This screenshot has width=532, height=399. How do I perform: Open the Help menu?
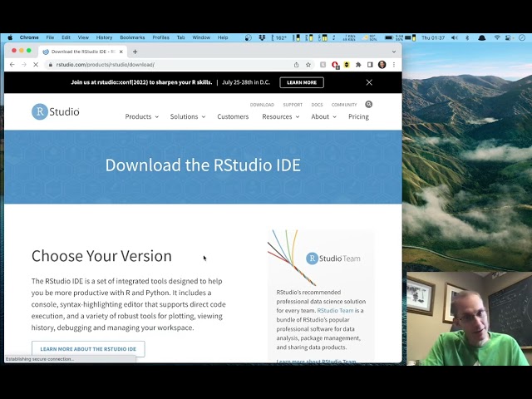coord(223,37)
